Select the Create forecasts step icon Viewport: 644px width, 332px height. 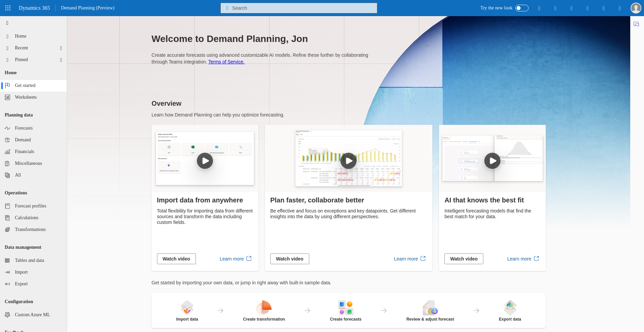pos(345,307)
